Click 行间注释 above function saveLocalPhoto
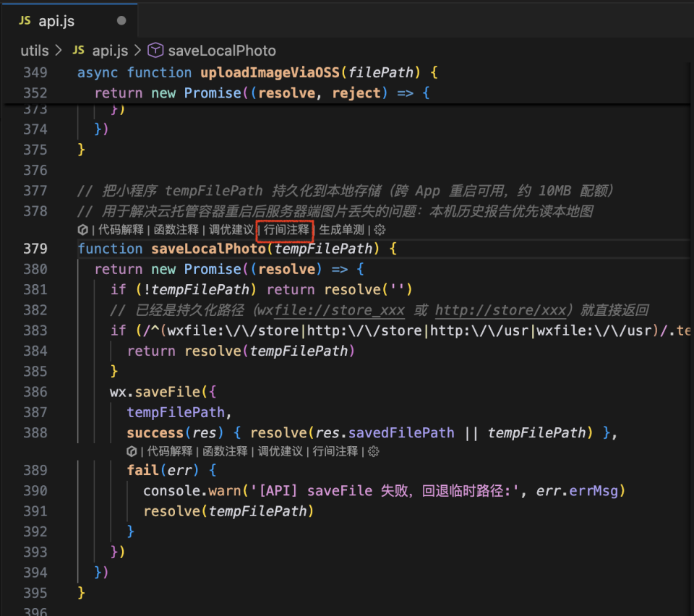This screenshot has width=694, height=616. pos(286,230)
